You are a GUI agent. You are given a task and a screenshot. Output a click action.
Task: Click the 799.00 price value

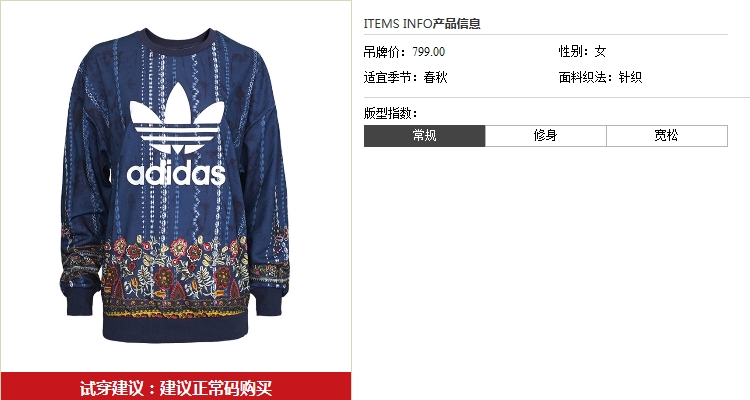click(429, 52)
